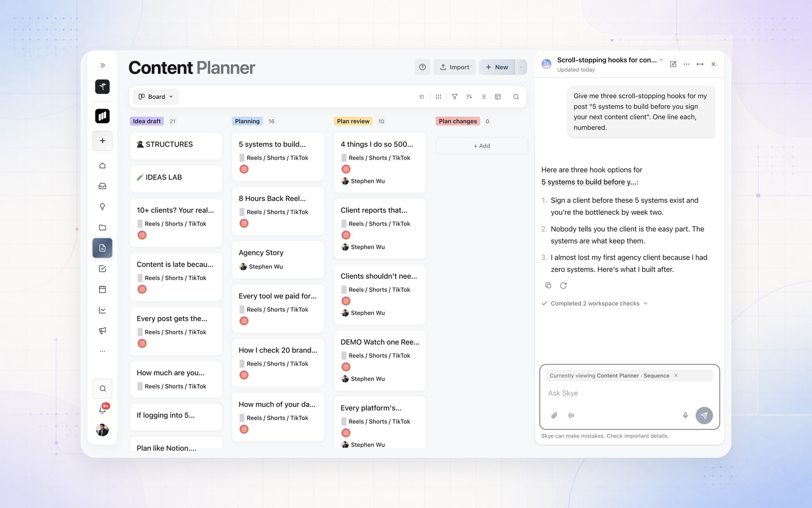
Task: Open the Home icon in sidebar
Action: tap(103, 166)
